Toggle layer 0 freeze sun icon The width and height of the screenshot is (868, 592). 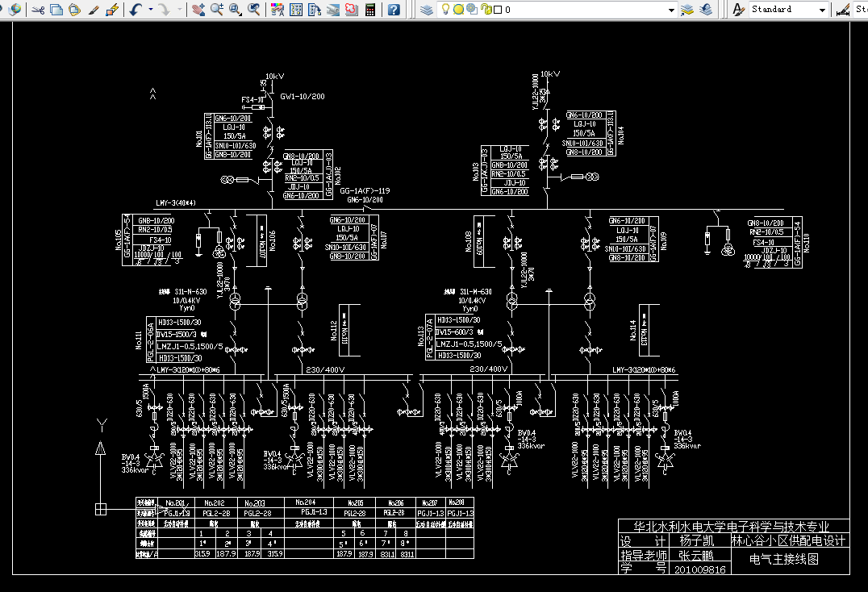(x=458, y=10)
